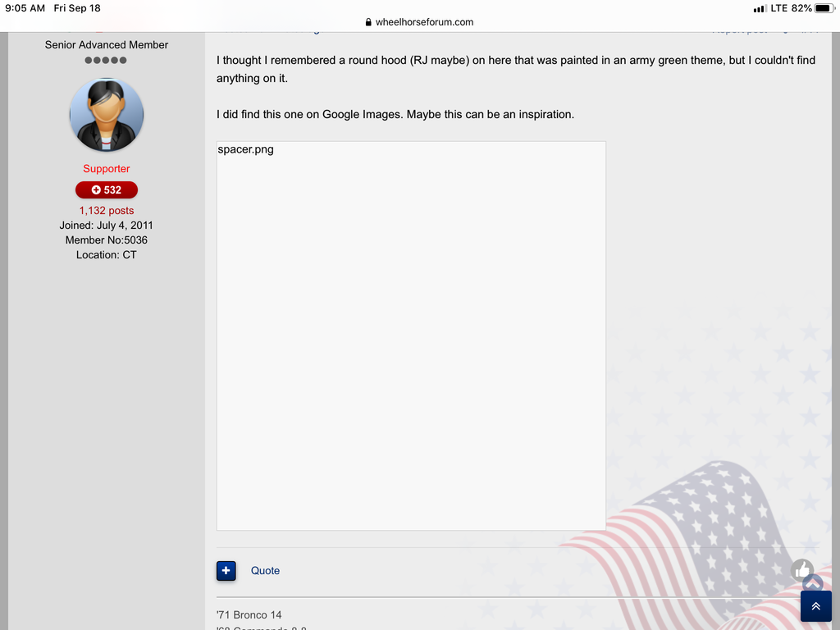Click the small single-chevron circle beside like icon
This screenshot has width=840, height=630.
[x=813, y=584]
